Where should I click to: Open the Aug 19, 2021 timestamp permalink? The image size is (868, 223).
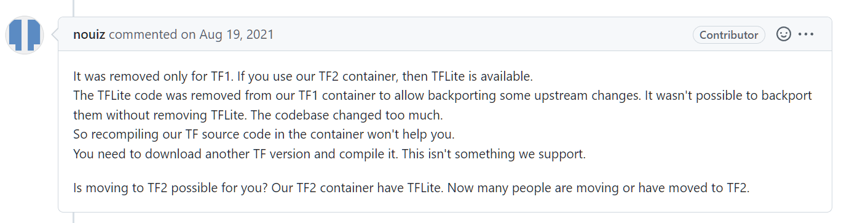click(236, 35)
